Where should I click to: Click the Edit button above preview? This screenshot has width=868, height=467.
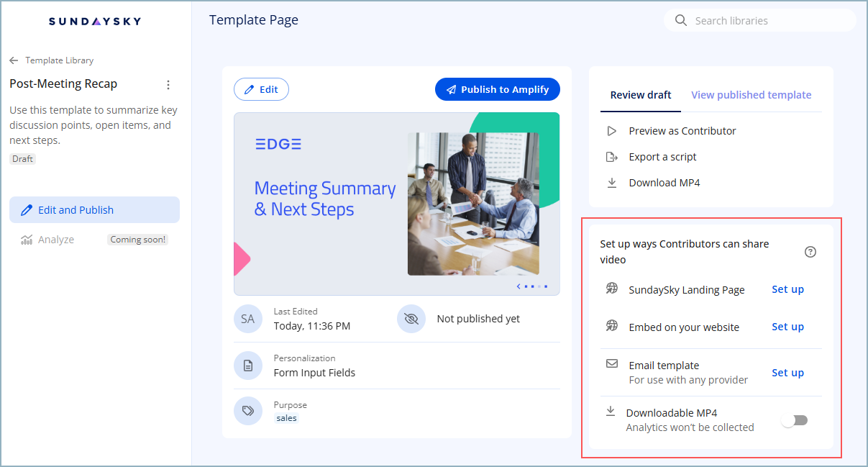point(261,89)
